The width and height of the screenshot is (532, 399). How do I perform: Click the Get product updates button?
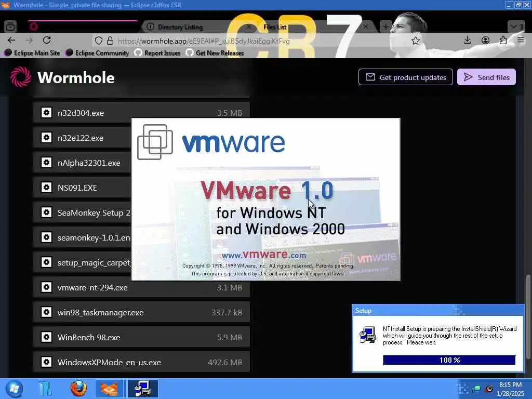[x=405, y=77]
